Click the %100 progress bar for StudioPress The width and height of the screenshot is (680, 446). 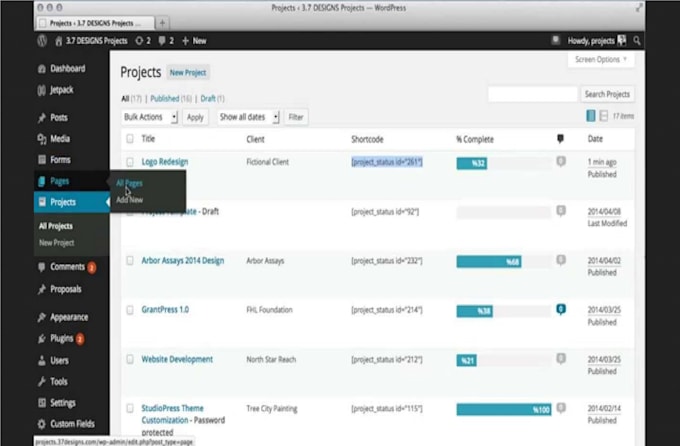coord(504,410)
